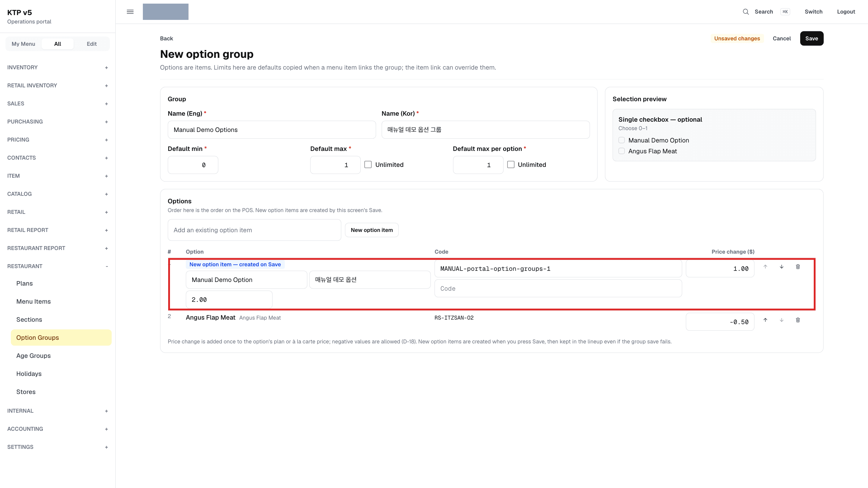This screenshot has height=488, width=868.
Task: Expand the SALES section
Action: click(x=58, y=103)
